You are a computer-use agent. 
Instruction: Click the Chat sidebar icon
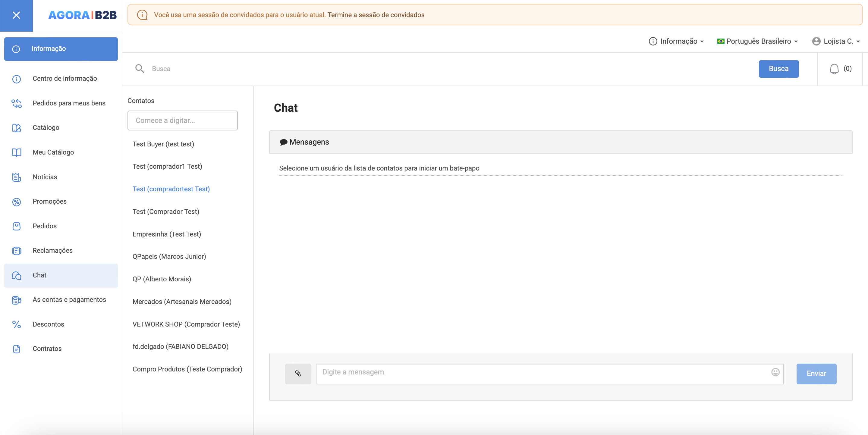coord(17,275)
